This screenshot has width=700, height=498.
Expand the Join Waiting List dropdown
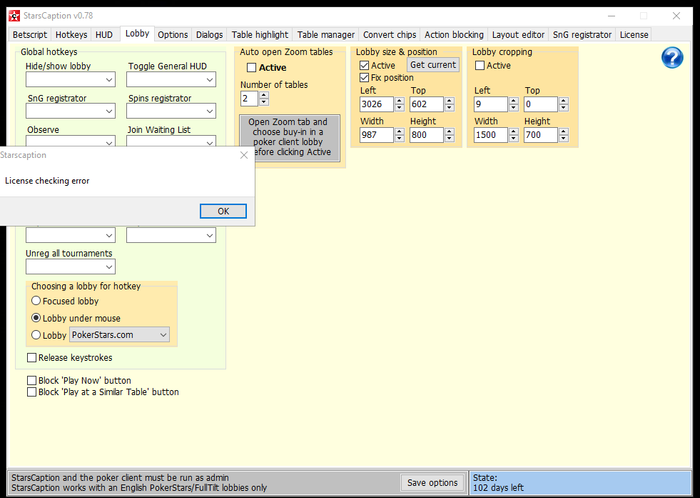171,141
